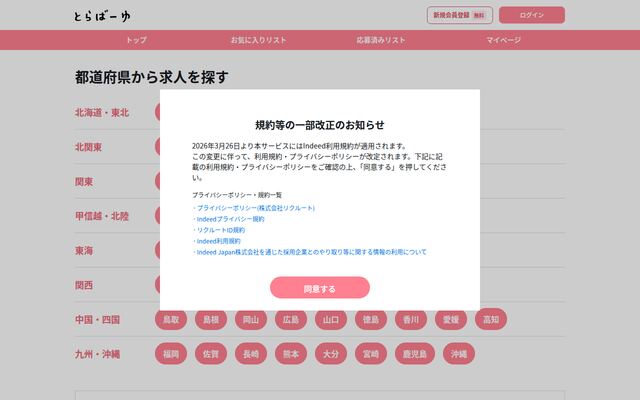Click the 新規会員登録 button
640x400 pixels.
460,15
